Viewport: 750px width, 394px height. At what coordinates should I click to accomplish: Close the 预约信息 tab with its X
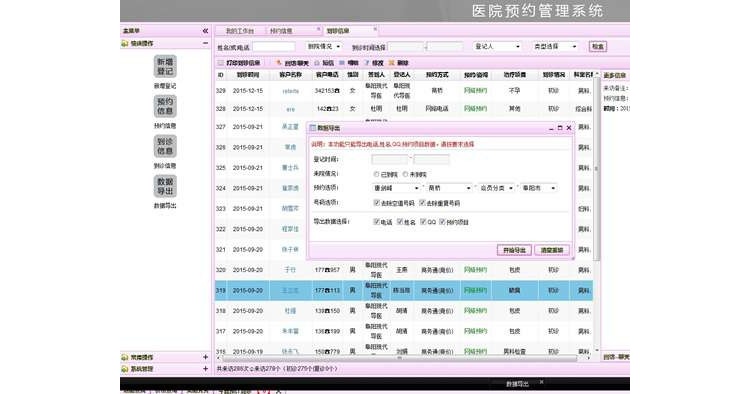click(x=319, y=30)
